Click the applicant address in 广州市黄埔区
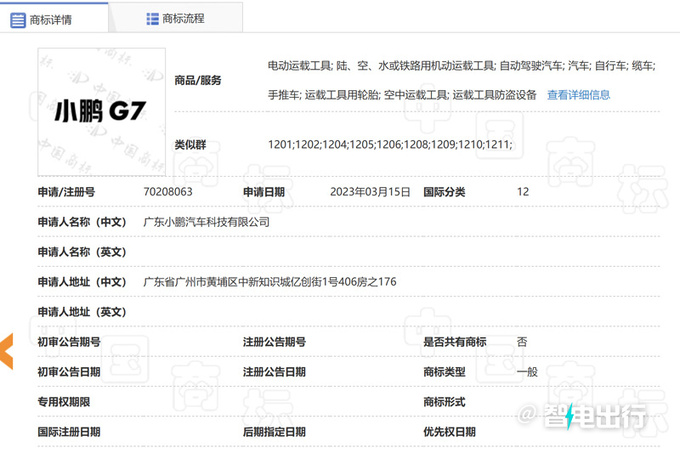 [x=270, y=282]
